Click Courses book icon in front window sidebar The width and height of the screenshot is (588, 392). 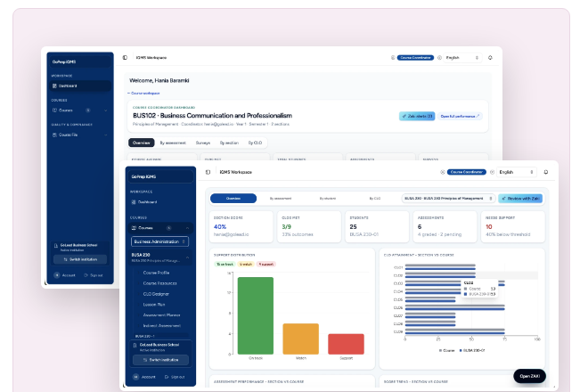[134, 228]
